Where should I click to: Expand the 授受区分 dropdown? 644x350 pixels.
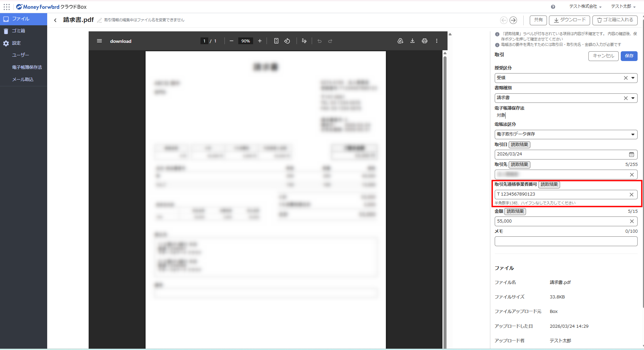point(633,78)
